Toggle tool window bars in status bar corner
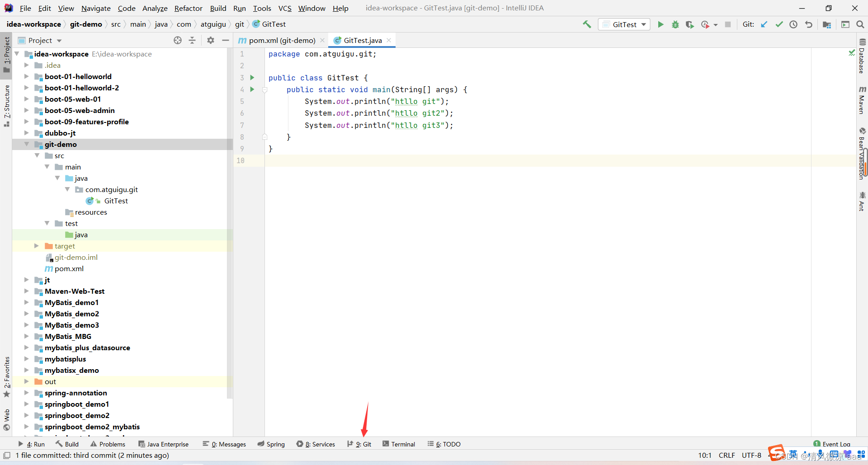 pos(7,456)
